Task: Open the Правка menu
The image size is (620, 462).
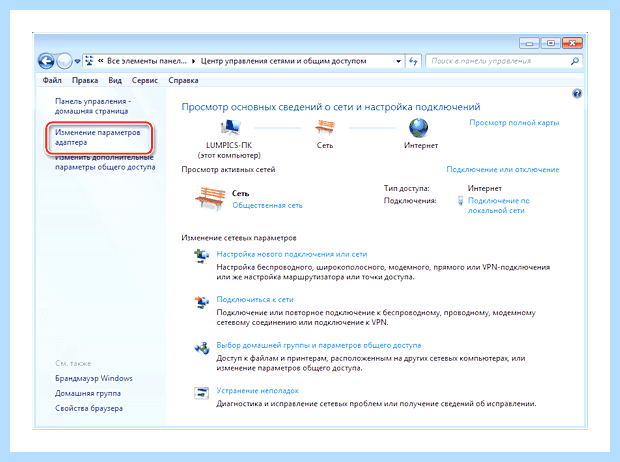Action: click(x=85, y=80)
